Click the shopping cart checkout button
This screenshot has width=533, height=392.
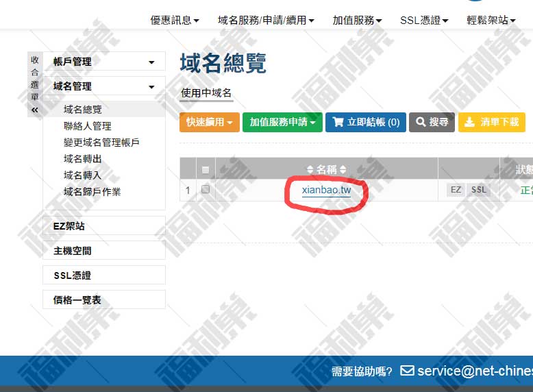[x=365, y=123]
